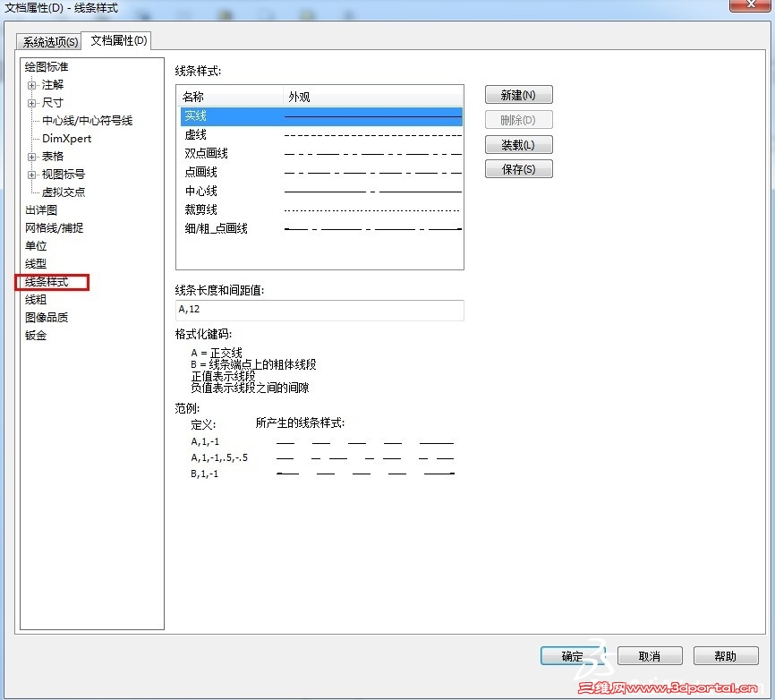Select the 细/粗_点画线 line style row

tap(321, 229)
